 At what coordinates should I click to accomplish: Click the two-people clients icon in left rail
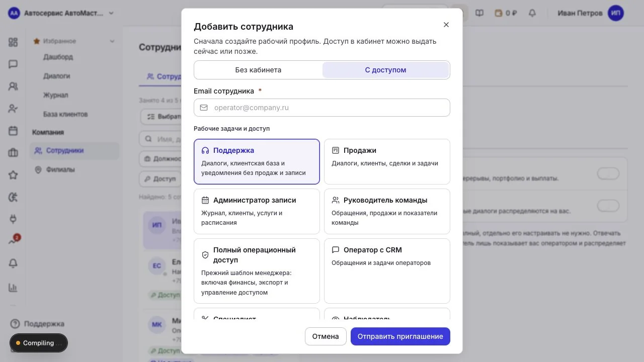click(x=13, y=86)
